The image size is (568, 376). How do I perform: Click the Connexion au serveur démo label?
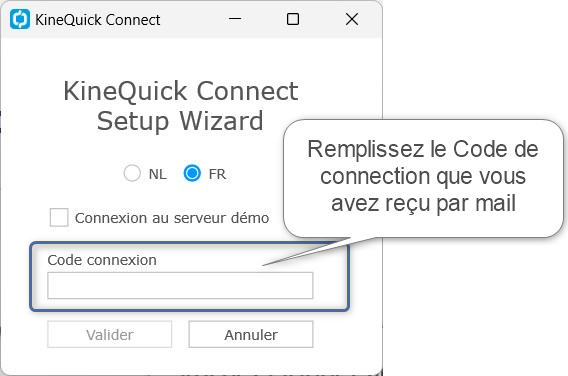click(x=172, y=218)
